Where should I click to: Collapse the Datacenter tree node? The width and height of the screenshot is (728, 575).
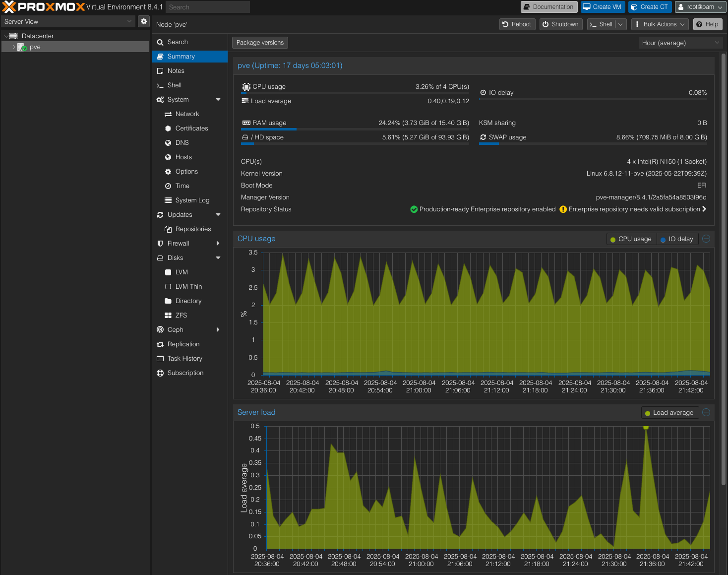(6, 36)
